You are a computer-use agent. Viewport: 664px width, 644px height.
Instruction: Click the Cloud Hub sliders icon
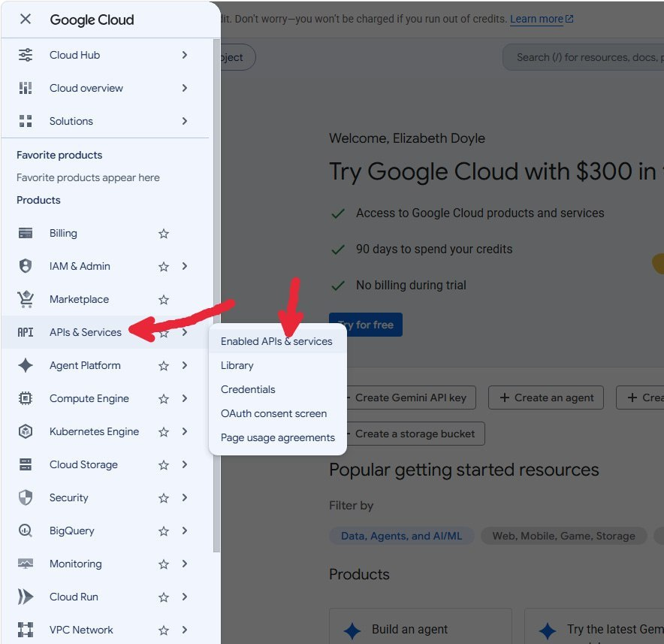pyautogui.click(x=26, y=55)
